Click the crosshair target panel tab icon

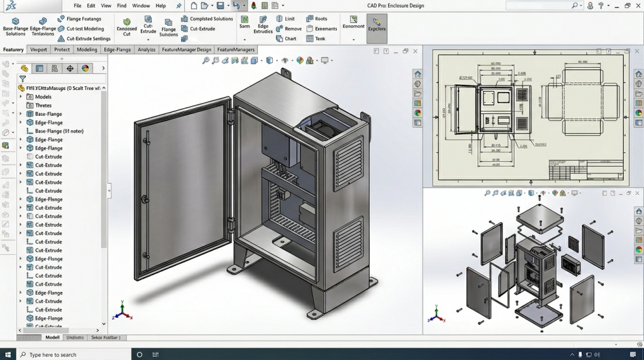pyautogui.click(x=70, y=68)
